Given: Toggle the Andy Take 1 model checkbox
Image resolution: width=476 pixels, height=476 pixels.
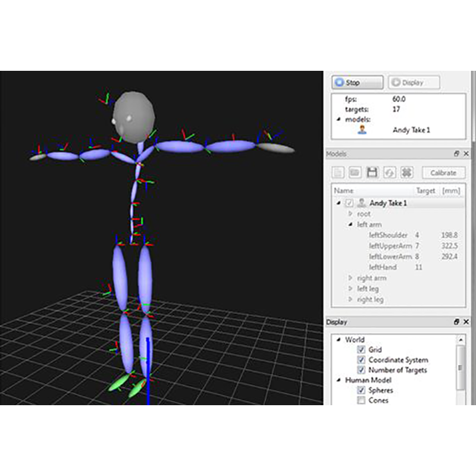Looking at the screenshot, I should (x=349, y=203).
